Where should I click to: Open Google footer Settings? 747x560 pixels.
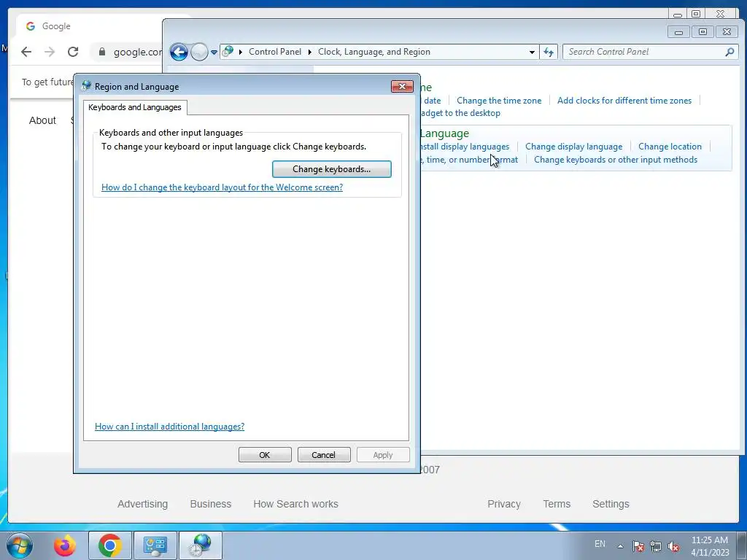click(611, 504)
